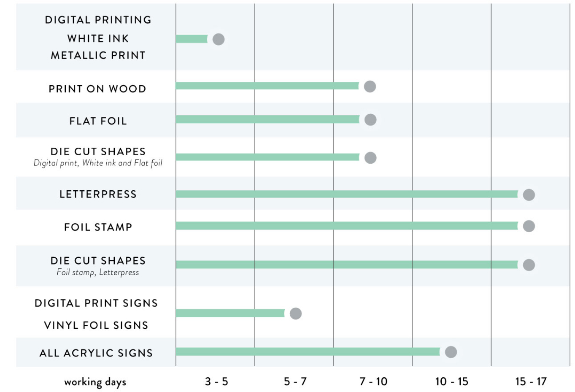Click the gray dot on the Digital Print Signs bar
This screenshot has width=575, height=392.
coord(296,314)
